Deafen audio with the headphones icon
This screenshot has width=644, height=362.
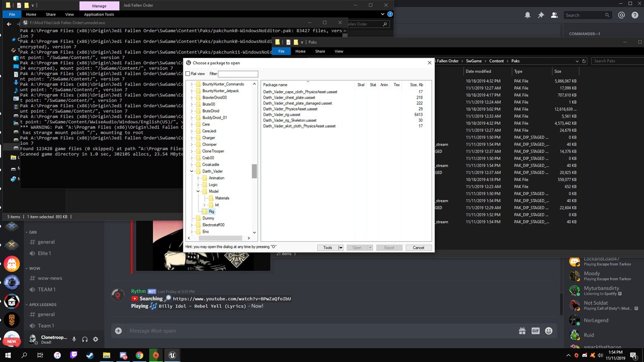click(84, 339)
